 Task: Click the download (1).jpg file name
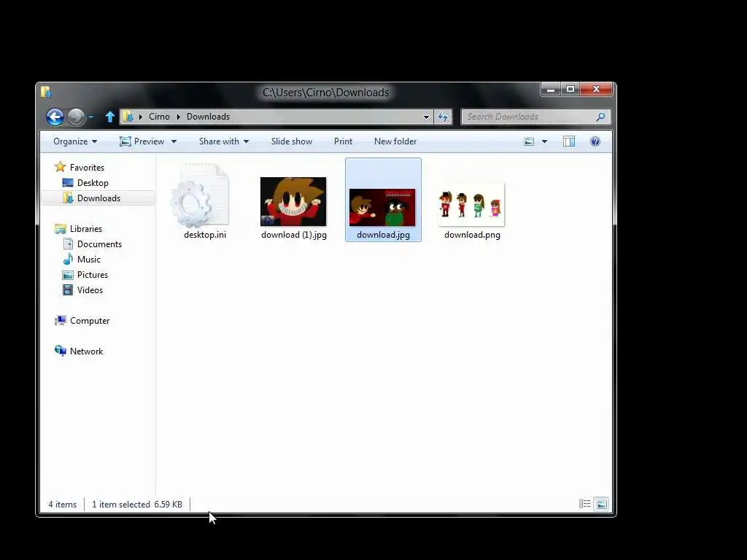[x=294, y=235]
